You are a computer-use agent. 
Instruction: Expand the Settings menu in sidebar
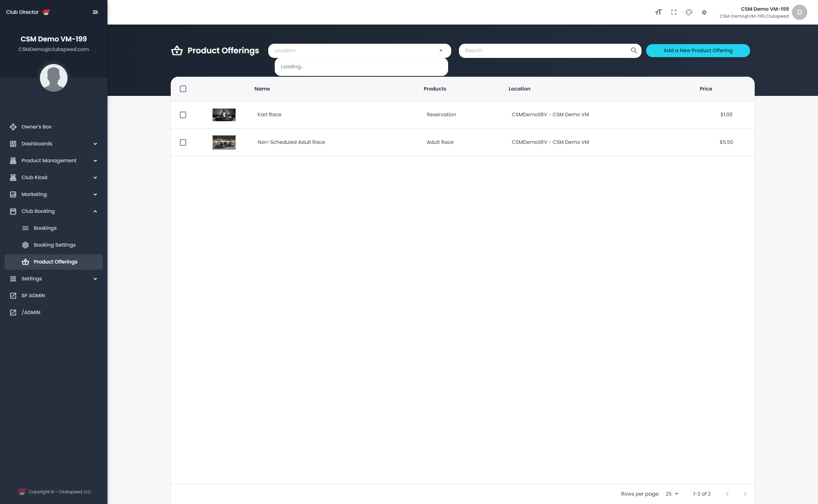[54, 278]
